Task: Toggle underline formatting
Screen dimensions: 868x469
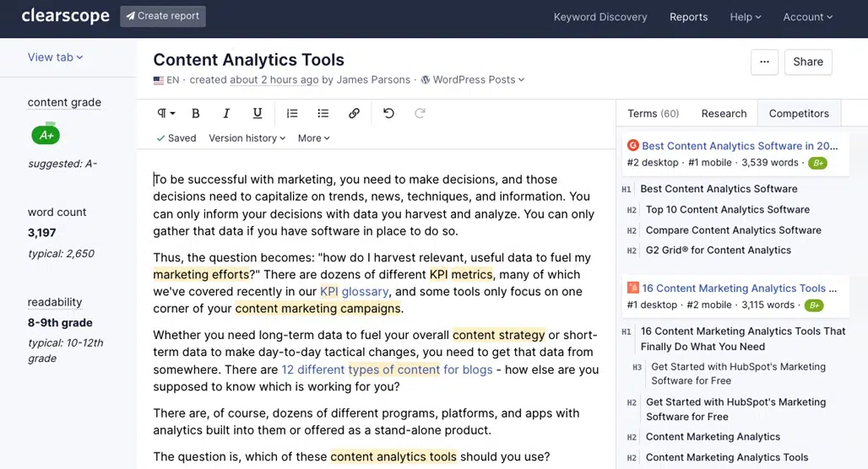Action: click(258, 113)
